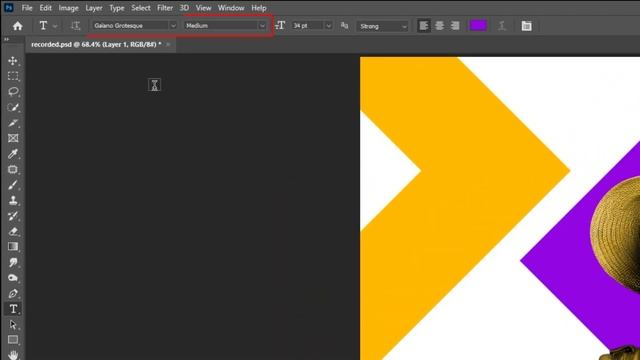Center align the text
This screenshot has width=640, height=360.
(440, 26)
